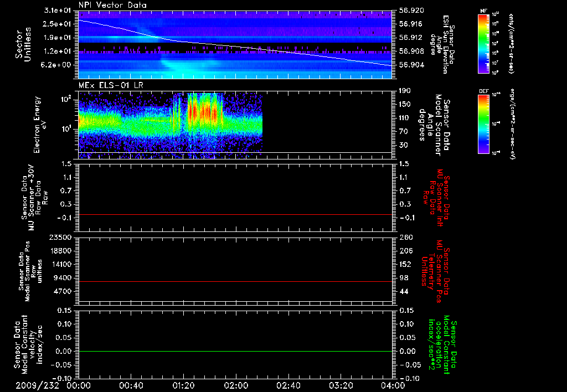
Task: Select the '3.1e+01' Sector axis tick label
Action: pyautogui.click(x=58, y=11)
